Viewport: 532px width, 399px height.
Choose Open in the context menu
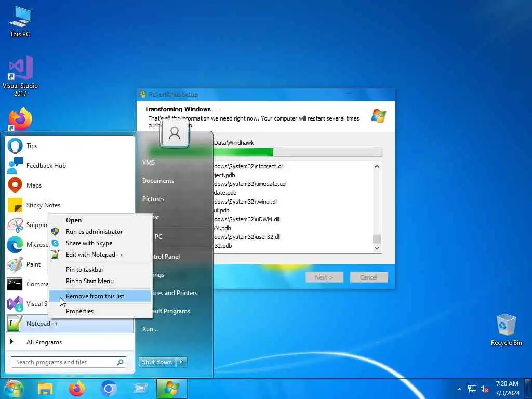[100, 220]
